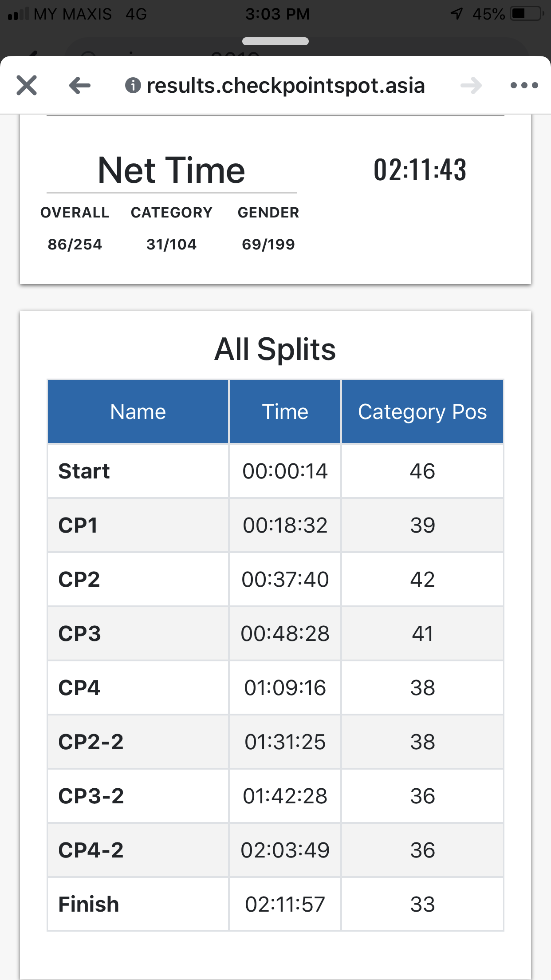Tap the location arrow status icon
This screenshot has height=980, width=551.
point(457,14)
